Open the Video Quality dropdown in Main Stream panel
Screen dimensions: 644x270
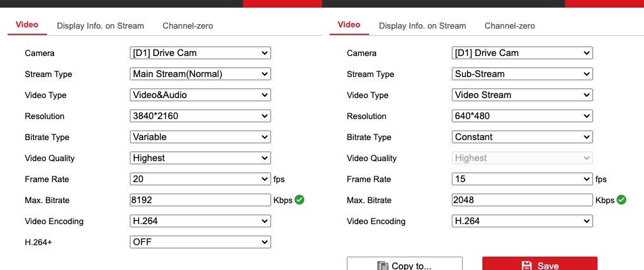[x=200, y=158]
